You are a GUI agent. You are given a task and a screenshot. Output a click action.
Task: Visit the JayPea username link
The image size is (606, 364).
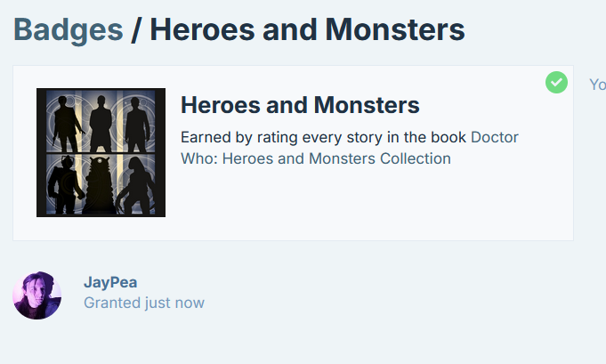[x=110, y=282]
